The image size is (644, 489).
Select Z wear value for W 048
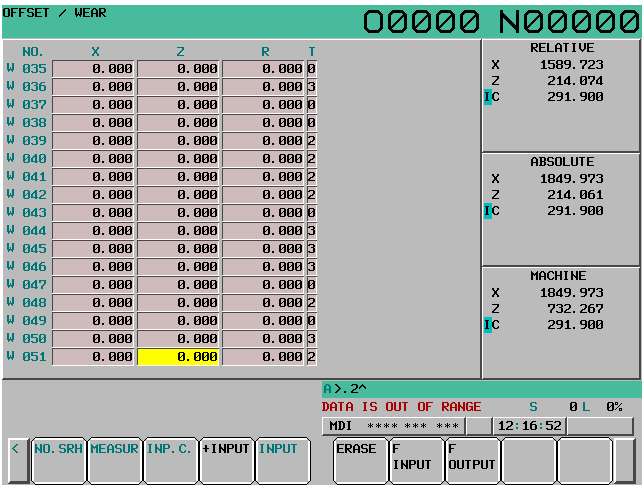(178, 303)
